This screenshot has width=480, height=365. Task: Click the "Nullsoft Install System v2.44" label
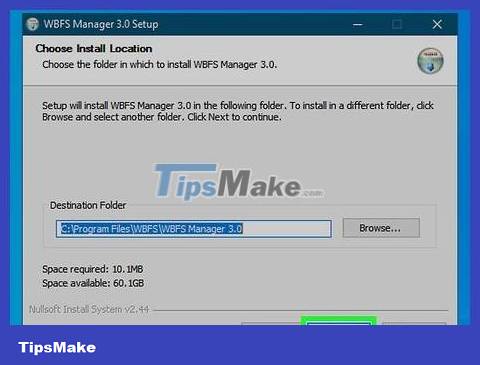click(x=89, y=309)
